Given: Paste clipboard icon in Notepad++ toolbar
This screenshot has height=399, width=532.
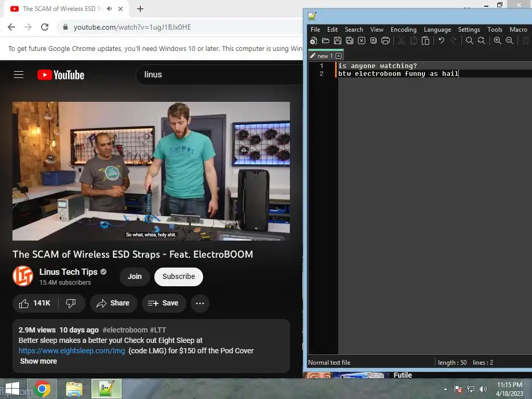Looking at the screenshot, I should [425, 41].
